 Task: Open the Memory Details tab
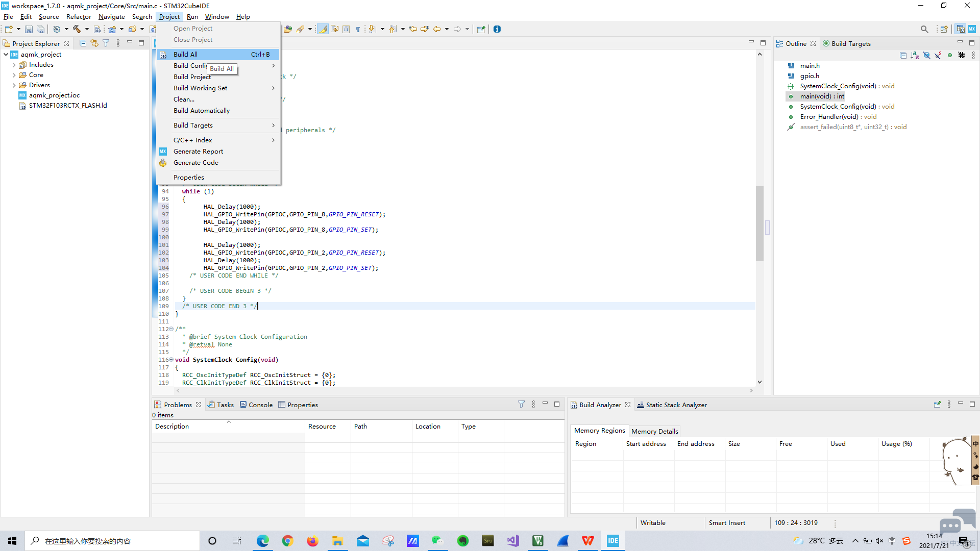(654, 431)
